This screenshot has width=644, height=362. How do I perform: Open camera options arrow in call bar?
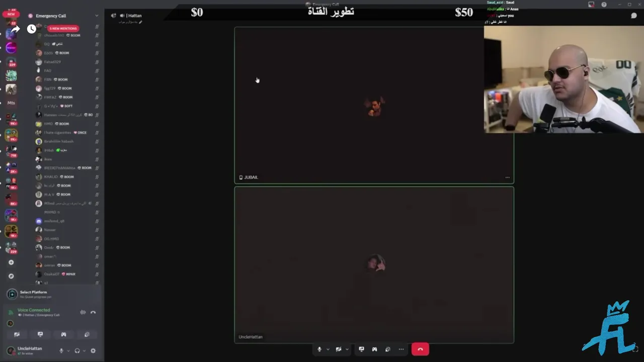(347, 349)
